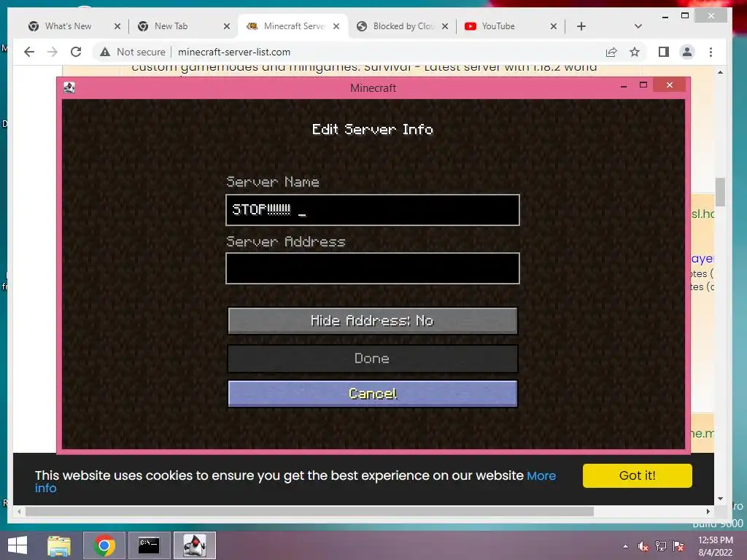
Task: Open Chrome's side panel icon
Action: [x=664, y=52]
